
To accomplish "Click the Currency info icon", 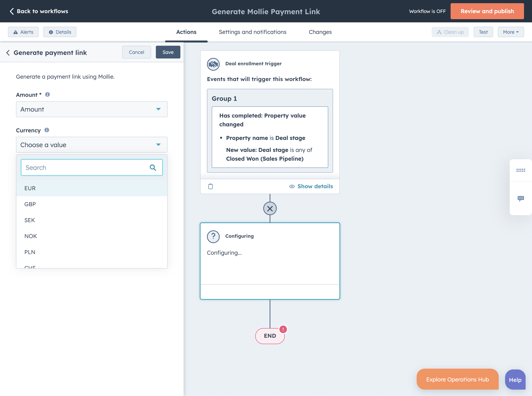I will [47, 130].
